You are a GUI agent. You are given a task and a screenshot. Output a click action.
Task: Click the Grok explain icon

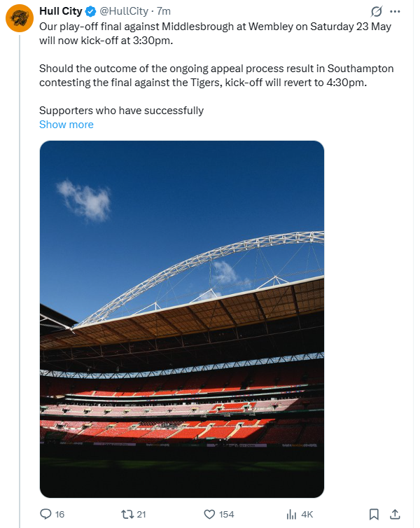point(377,11)
